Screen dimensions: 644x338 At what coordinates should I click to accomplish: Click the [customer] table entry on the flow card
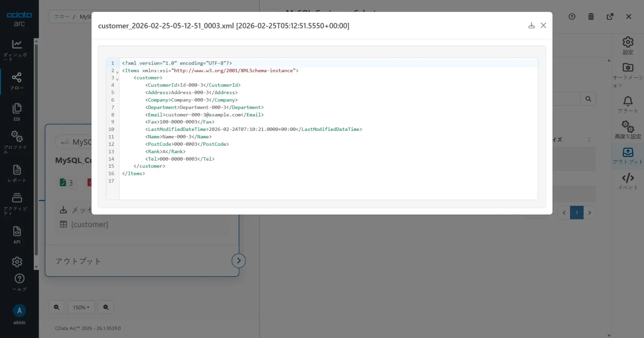pyautogui.click(x=90, y=225)
